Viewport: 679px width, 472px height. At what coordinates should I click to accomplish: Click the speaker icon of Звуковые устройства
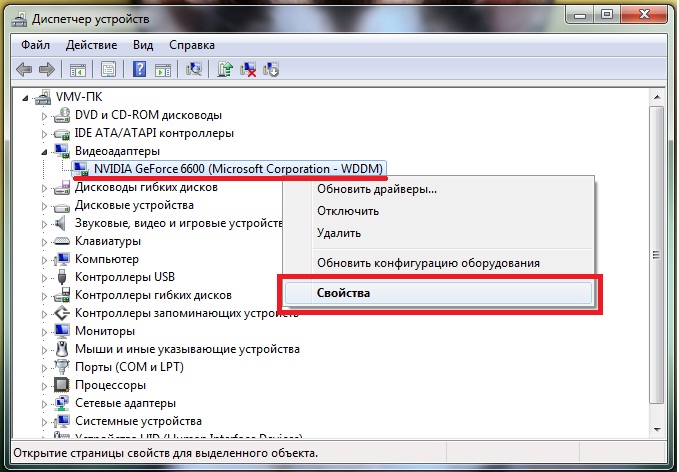pyautogui.click(x=61, y=223)
